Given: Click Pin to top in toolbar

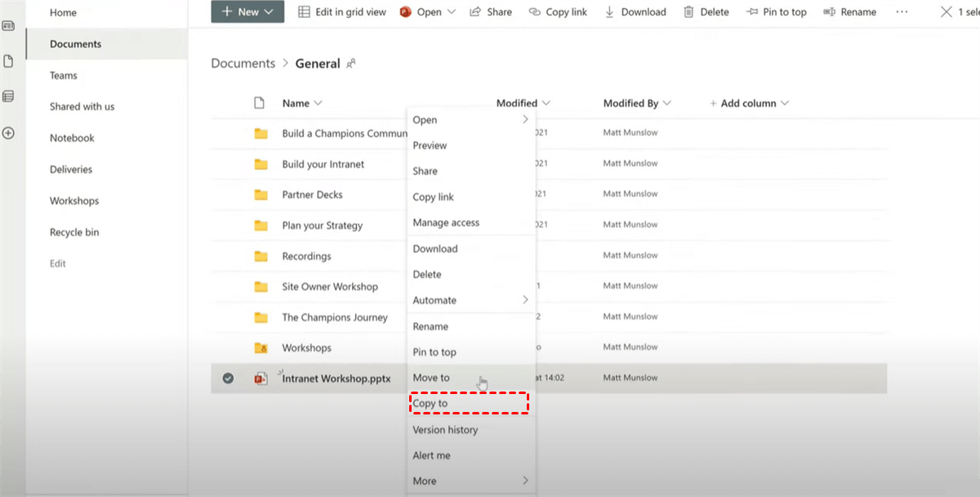Looking at the screenshot, I should coord(776,11).
